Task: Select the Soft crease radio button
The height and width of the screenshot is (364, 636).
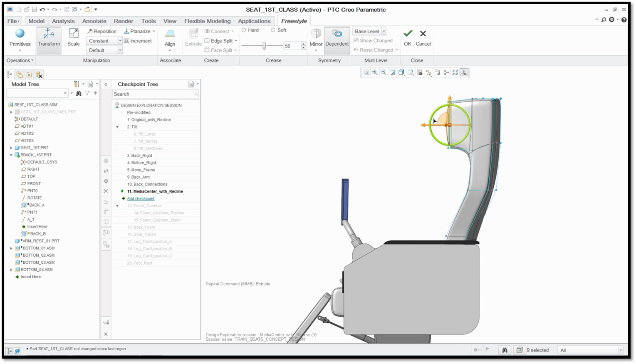Action: click(x=273, y=30)
